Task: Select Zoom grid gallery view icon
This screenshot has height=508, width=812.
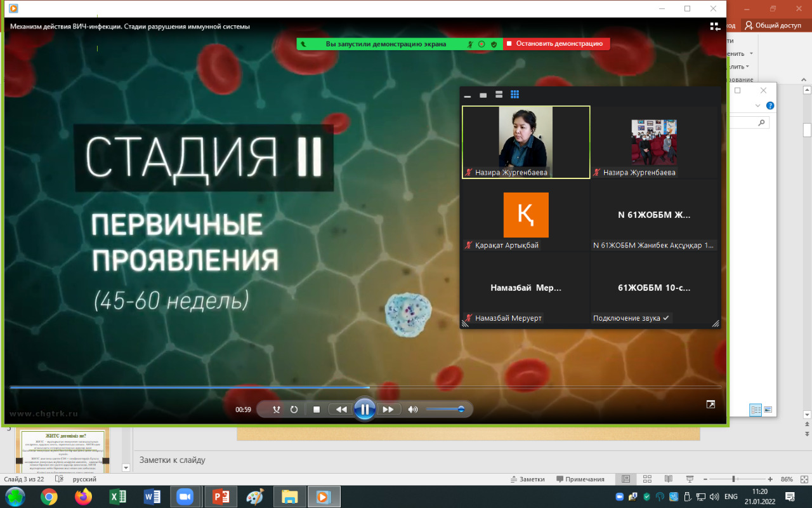Action: (515, 95)
